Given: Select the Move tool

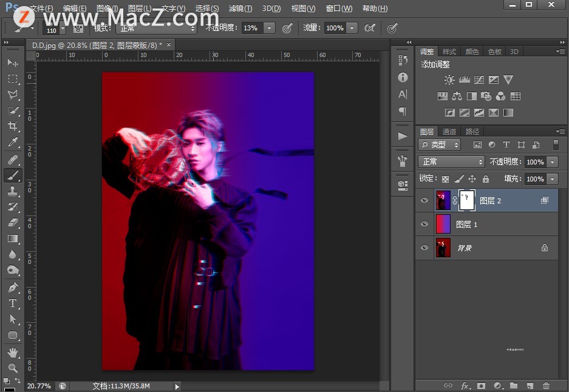Looking at the screenshot, I should tap(13, 63).
